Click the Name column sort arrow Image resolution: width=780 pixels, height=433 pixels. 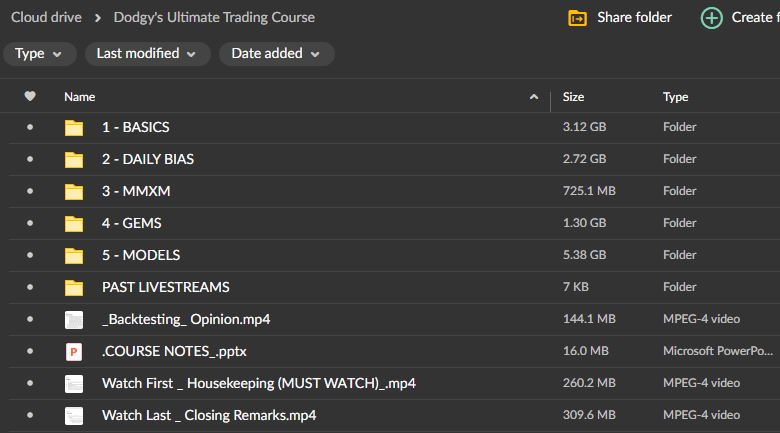click(x=533, y=97)
